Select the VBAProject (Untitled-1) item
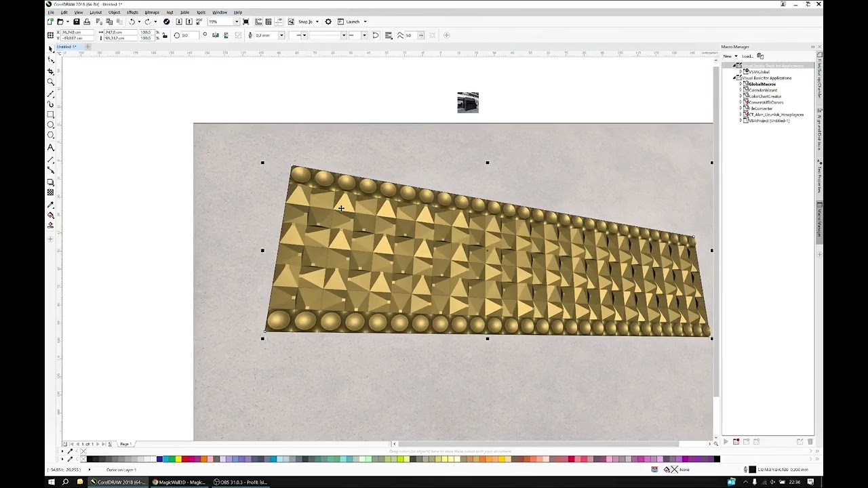The height and width of the screenshot is (488, 868). click(769, 121)
